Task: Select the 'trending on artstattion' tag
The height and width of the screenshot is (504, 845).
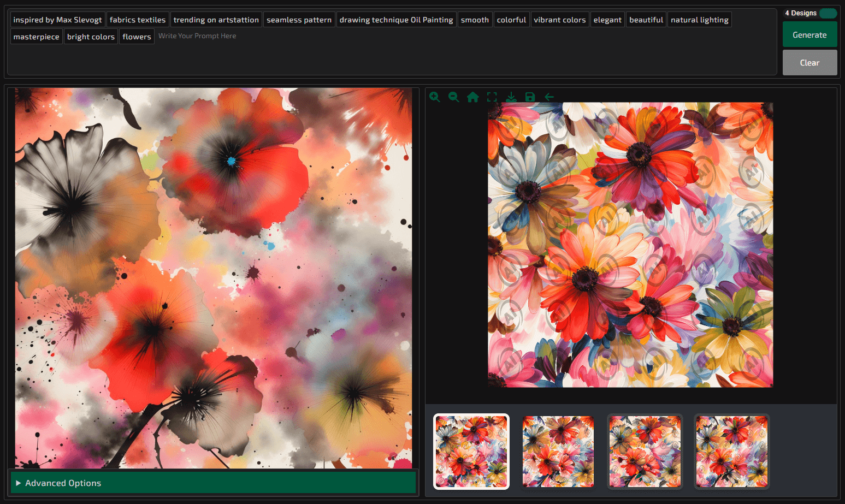Action: click(216, 19)
